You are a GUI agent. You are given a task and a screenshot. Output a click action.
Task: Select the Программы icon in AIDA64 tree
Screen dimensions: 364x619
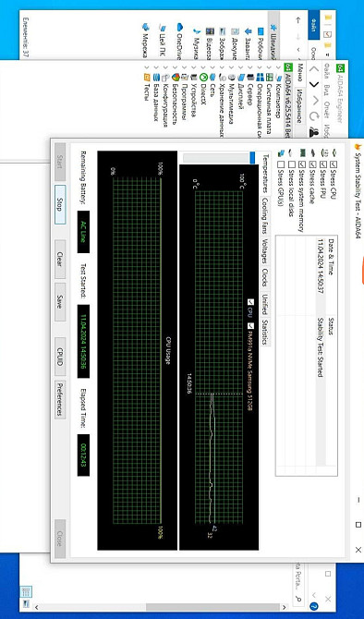185,77
